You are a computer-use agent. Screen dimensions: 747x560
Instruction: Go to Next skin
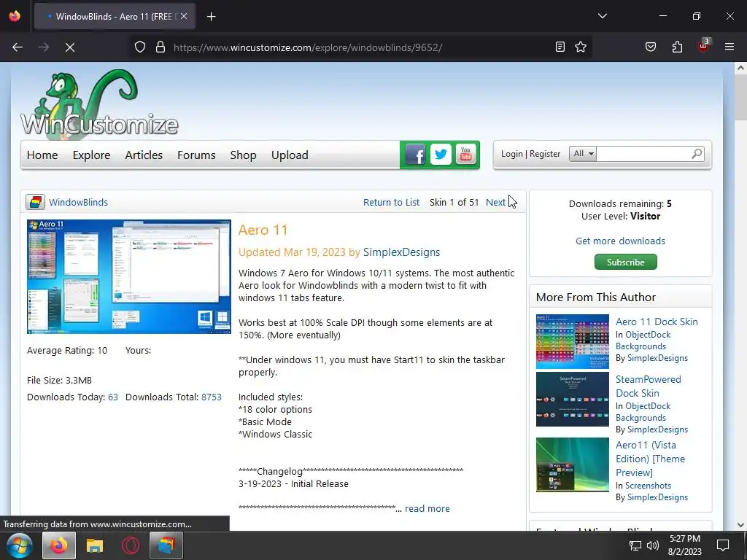[x=495, y=202]
